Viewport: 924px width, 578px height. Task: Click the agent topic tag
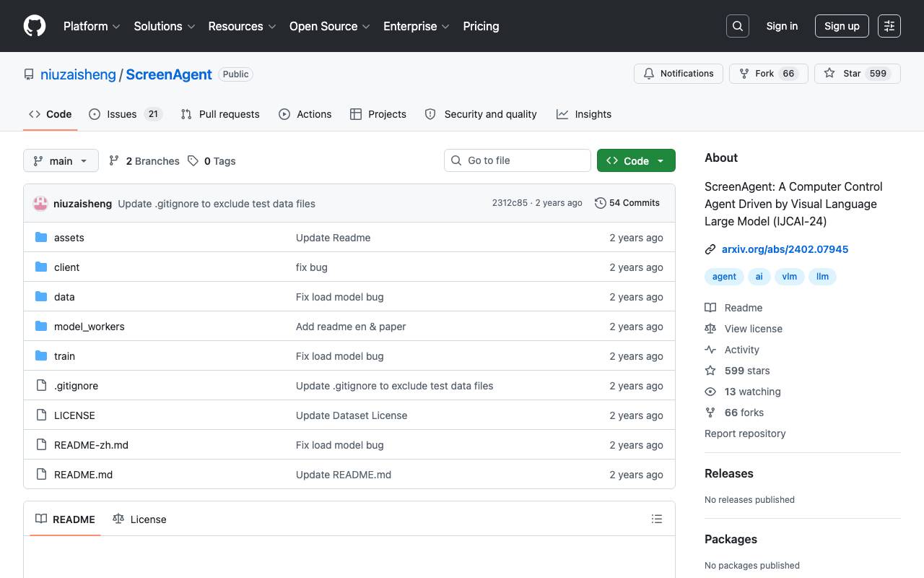724,277
